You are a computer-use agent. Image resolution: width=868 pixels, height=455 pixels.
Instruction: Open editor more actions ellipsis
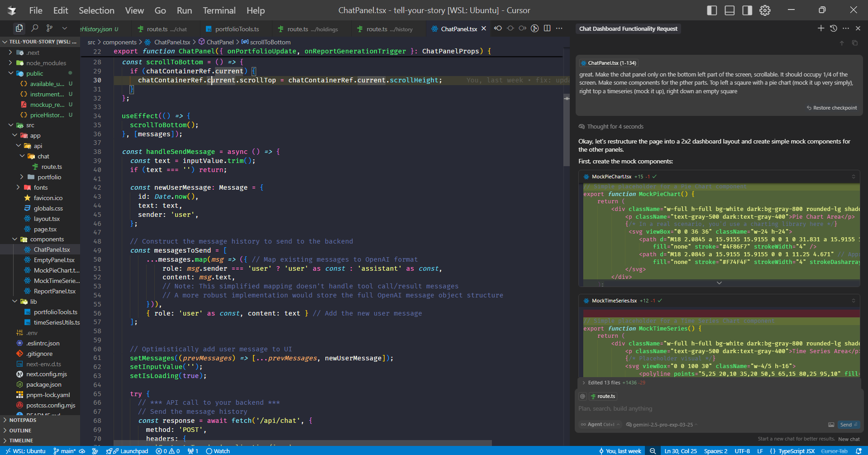(559, 29)
